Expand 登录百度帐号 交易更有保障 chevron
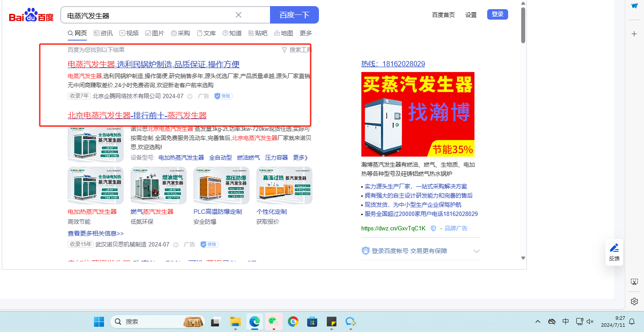644x332 pixels. 477,251
